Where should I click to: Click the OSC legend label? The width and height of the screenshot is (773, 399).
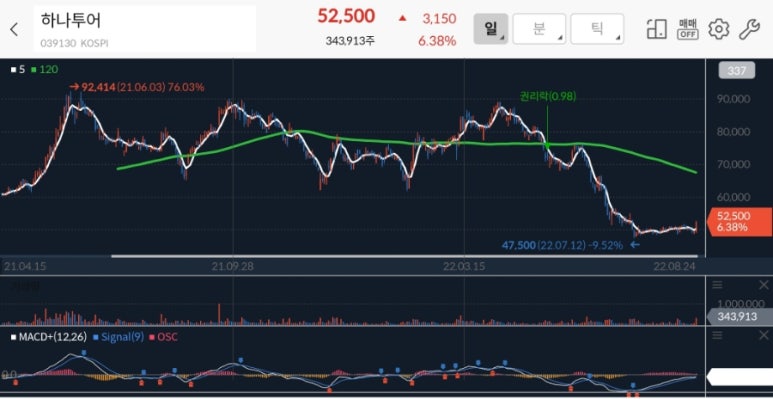click(163, 337)
